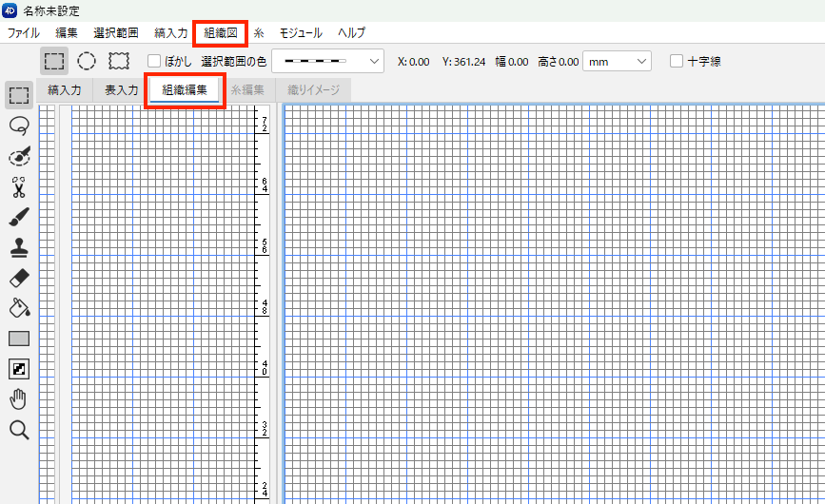
Task: Choose the eraser tool
Action: [x=19, y=278]
